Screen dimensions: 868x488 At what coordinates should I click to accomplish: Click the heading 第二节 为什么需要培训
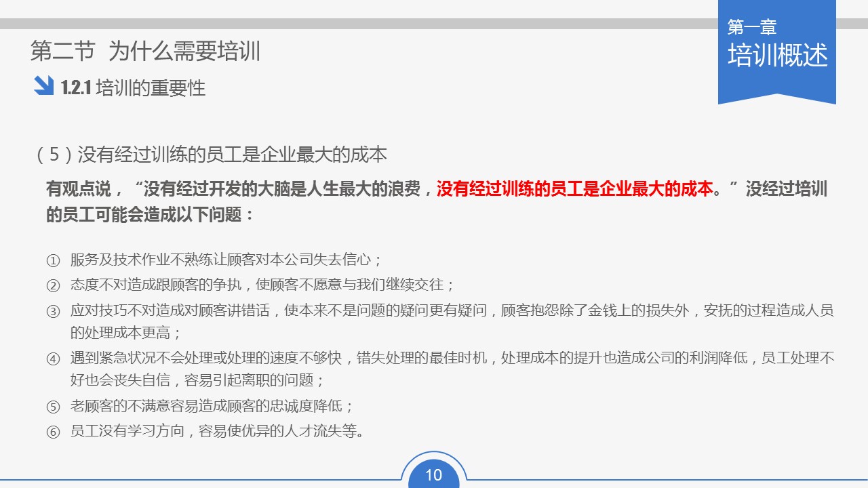pyautogui.click(x=146, y=51)
